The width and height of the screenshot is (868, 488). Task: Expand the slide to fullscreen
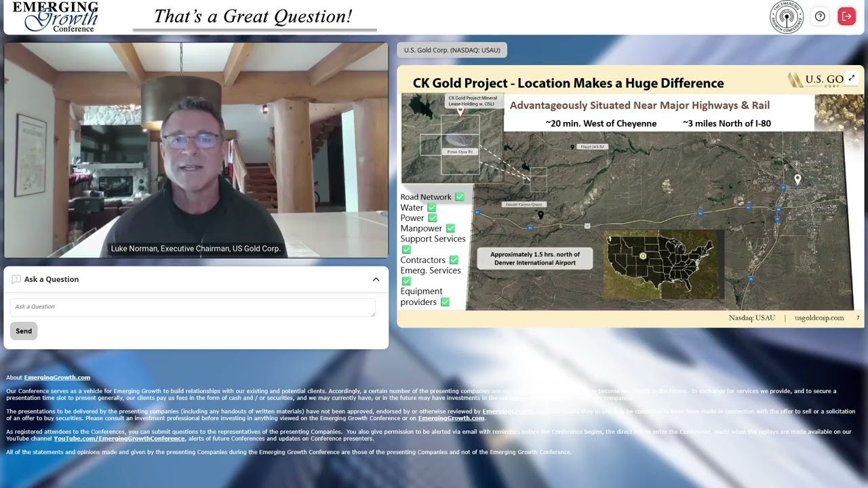click(x=852, y=79)
